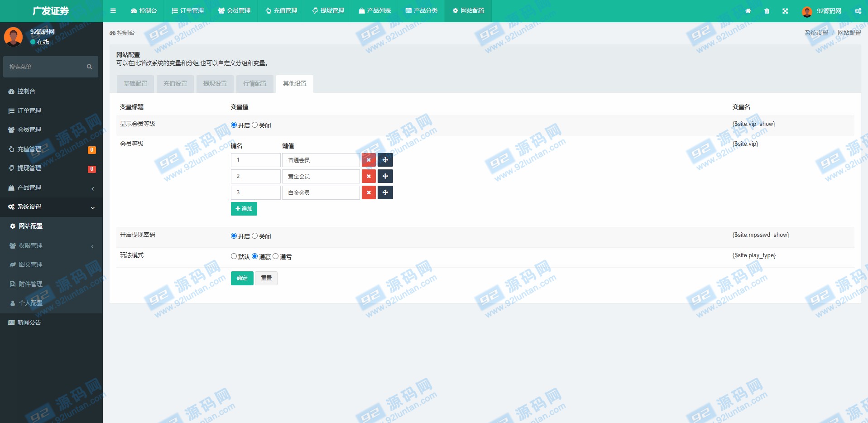Image resolution: width=868 pixels, height=423 pixels.
Task: Click the 键值 field containing 普通会员
Action: click(321, 160)
